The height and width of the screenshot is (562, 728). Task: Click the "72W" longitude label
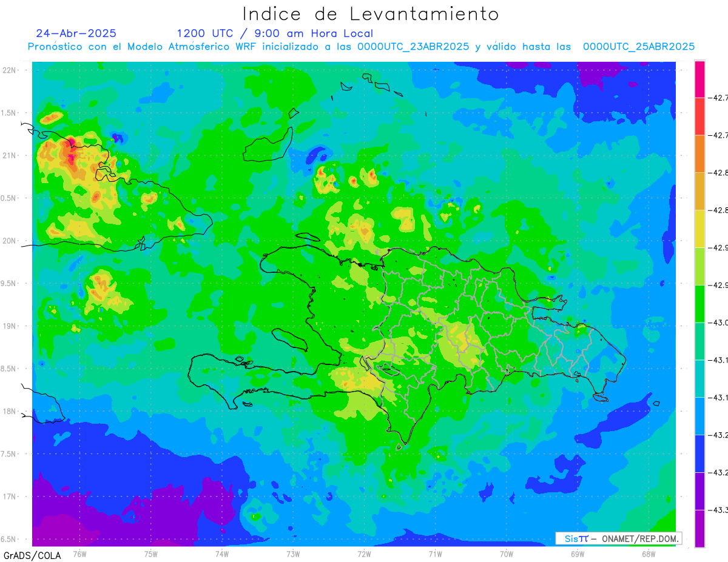[364, 554]
